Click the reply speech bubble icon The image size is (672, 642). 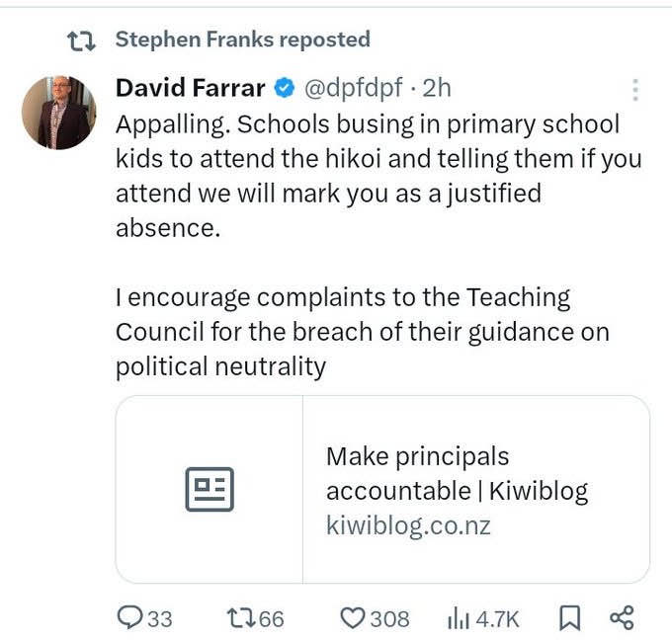[x=129, y=618]
